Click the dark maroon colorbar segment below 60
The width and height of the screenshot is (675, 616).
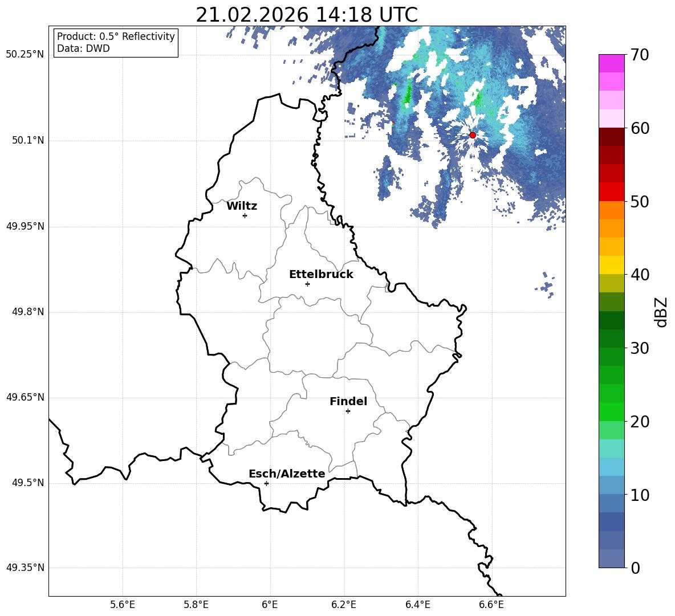pos(611,137)
